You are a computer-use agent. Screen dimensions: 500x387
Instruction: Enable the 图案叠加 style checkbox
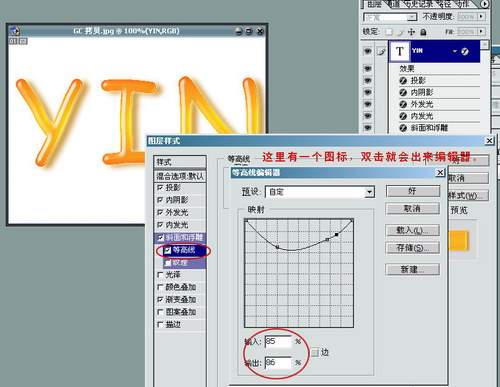160,312
